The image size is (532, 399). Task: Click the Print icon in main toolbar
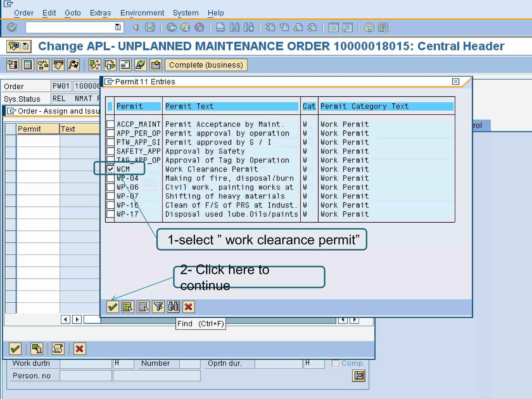pyautogui.click(x=220, y=27)
